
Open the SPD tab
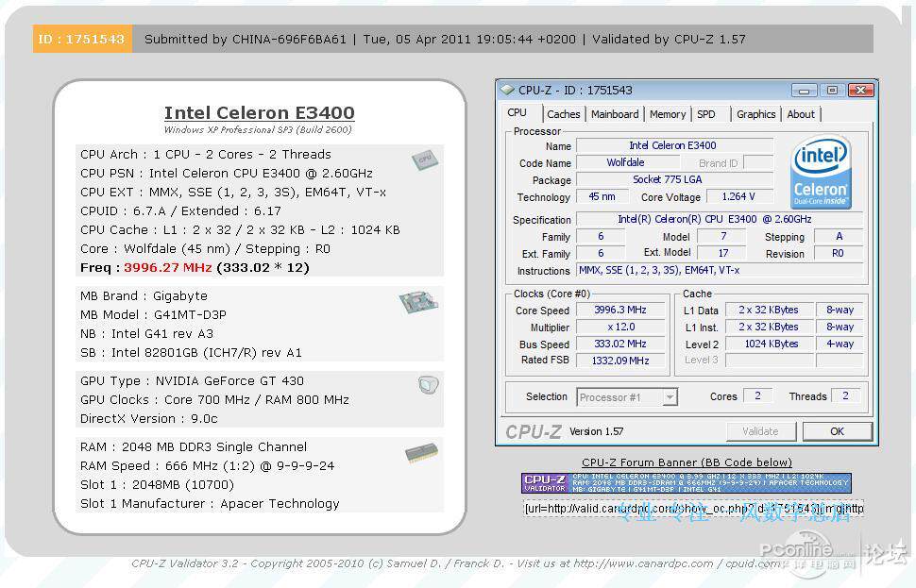click(x=705, y=114)
